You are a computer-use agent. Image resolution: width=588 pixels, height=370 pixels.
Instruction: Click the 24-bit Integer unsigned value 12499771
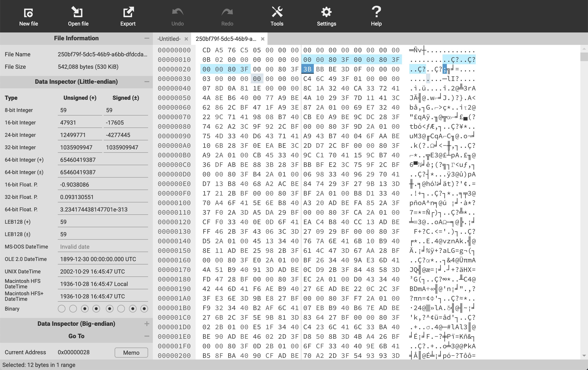tap(80, 135)
